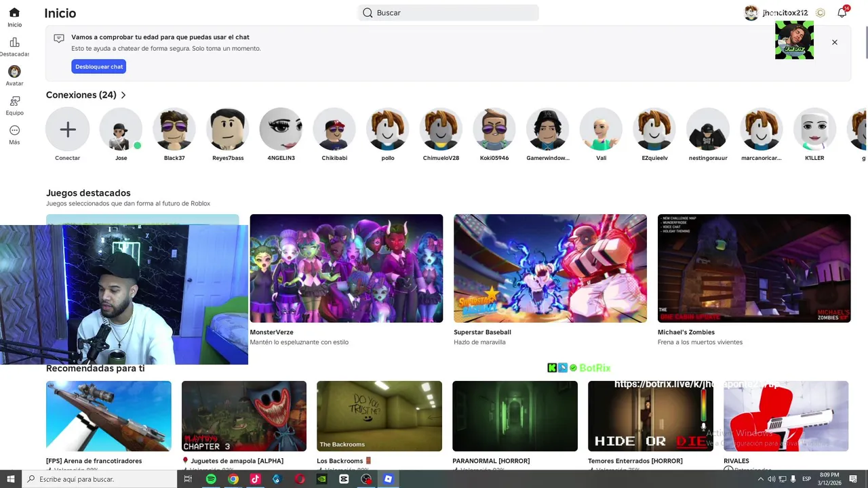Open Jose's connection avatar
This screenshot has height=488, width=868.
[x=121, y=129]
